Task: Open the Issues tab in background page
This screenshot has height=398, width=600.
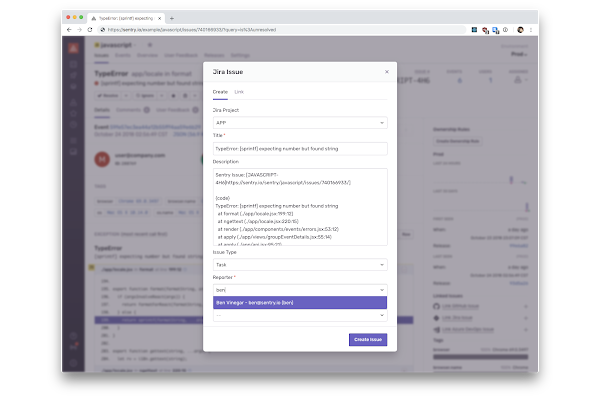Action: tap(101, 55)
